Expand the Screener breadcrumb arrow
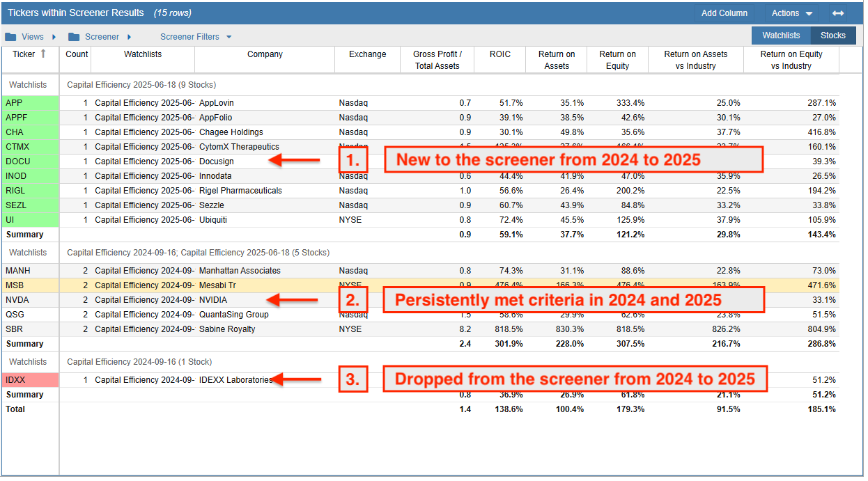The image size is (868, 481). pyautogui.click(x=129, y=37)
